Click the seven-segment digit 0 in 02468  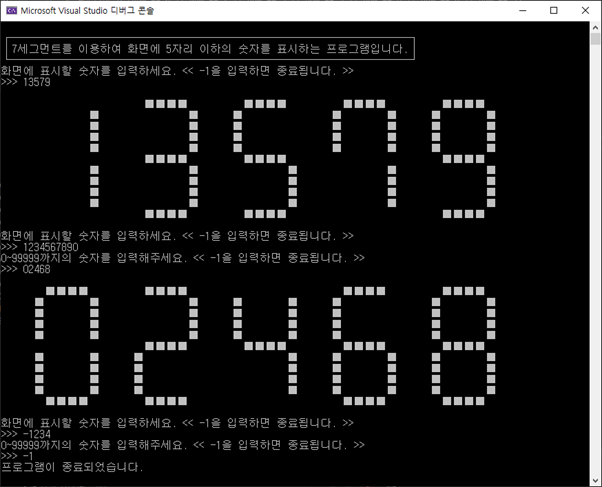(x=67, y=346)
